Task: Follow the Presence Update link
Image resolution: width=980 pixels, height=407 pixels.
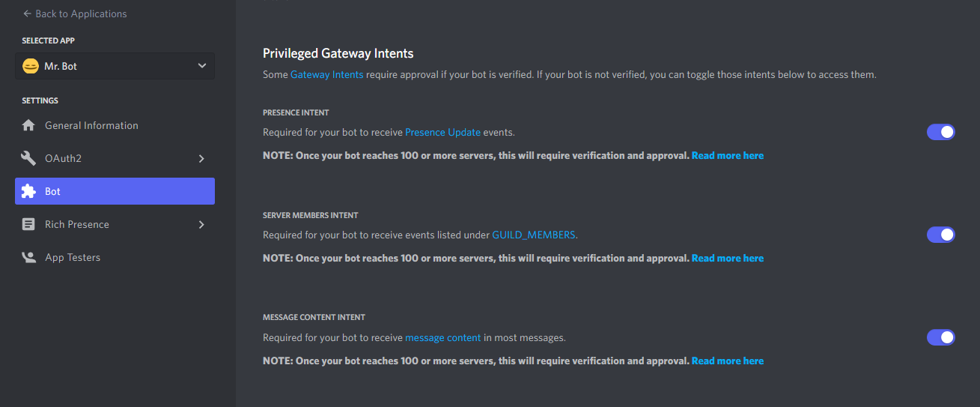Action: [x=442, y=133]
